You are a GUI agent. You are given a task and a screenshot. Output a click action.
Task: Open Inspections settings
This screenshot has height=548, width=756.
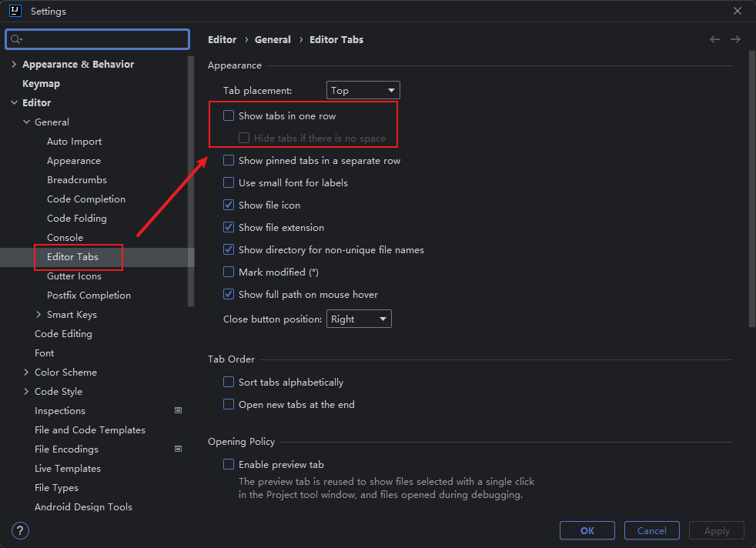click(60, 411)
